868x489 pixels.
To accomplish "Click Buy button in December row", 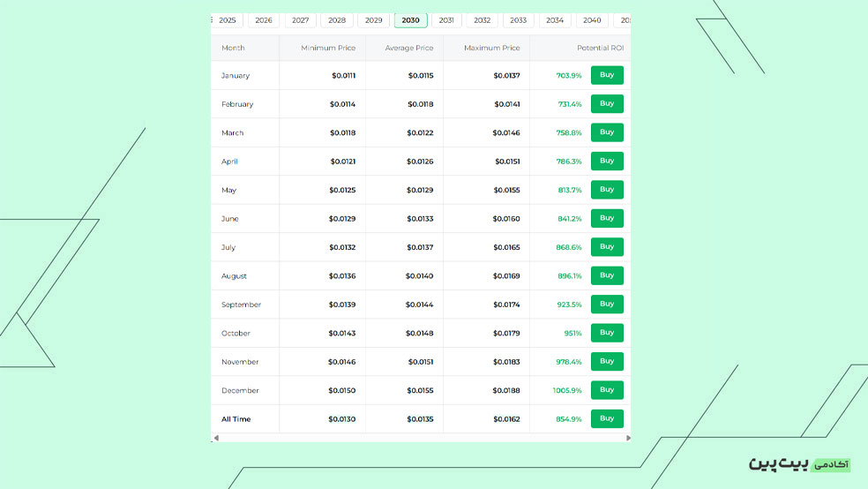I will coord(607,390).
